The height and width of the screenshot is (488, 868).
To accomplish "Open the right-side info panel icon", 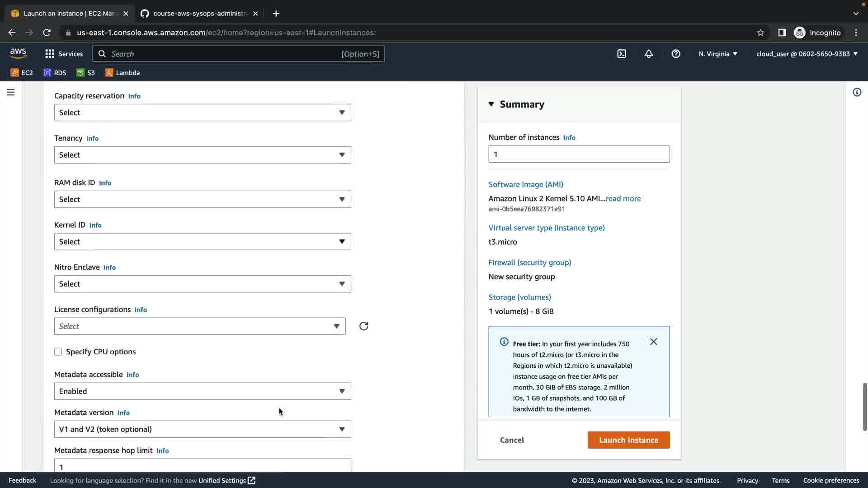I will pos(857,92).
